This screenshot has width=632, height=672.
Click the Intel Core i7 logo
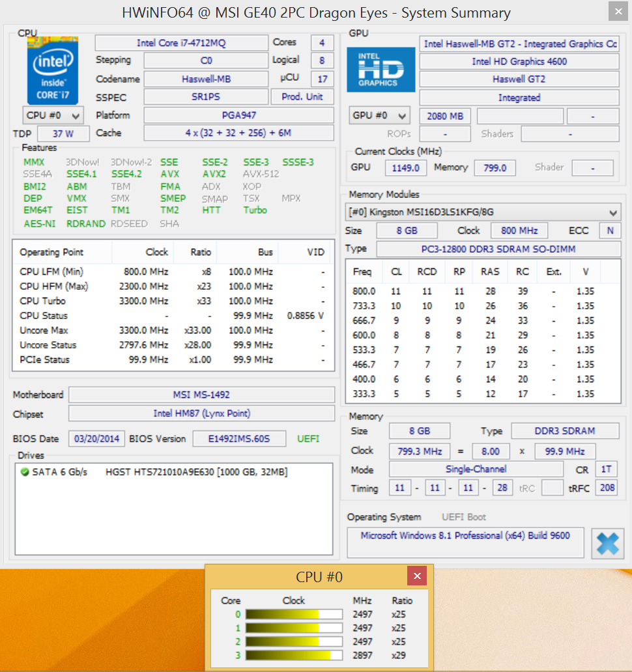(x=53, y=71)
